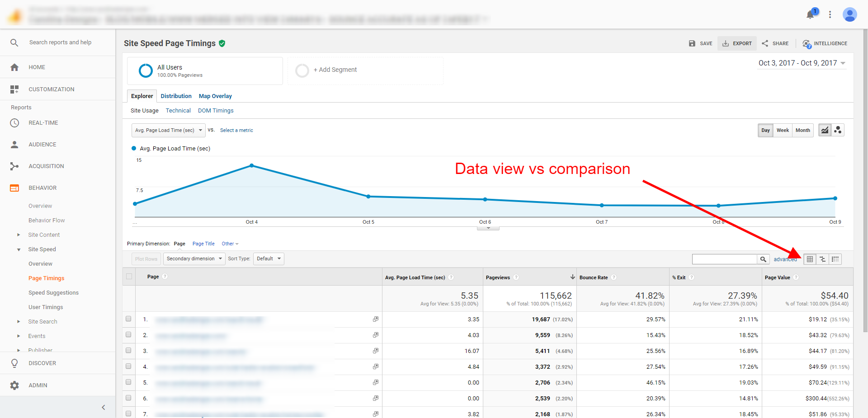This screenshot has height=418, width=868.
Task: Click the motion chart icon
Action: coord(838,130)
